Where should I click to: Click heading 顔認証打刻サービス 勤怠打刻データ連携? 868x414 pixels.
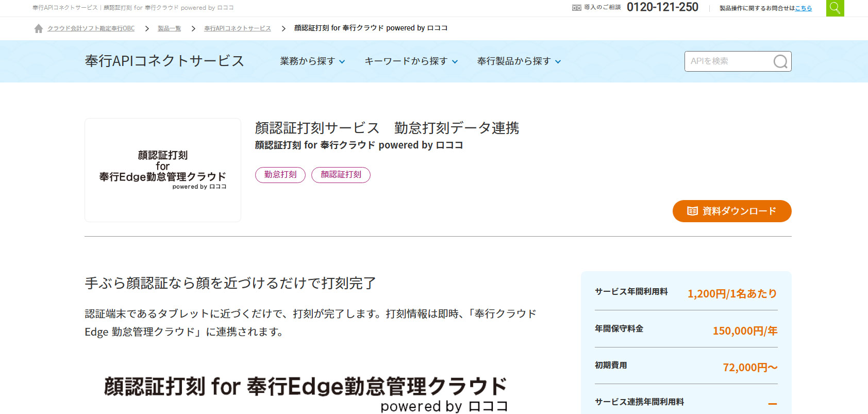(387, 128)
